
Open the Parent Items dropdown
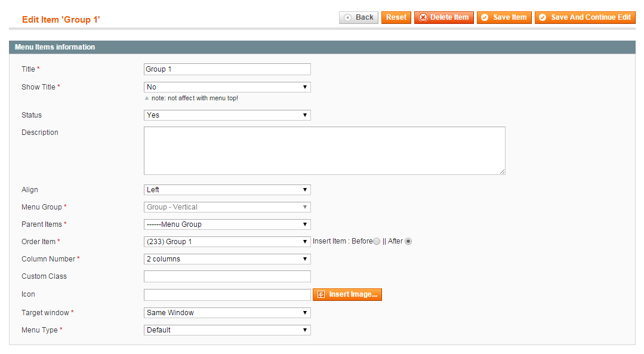click(227, 224)
